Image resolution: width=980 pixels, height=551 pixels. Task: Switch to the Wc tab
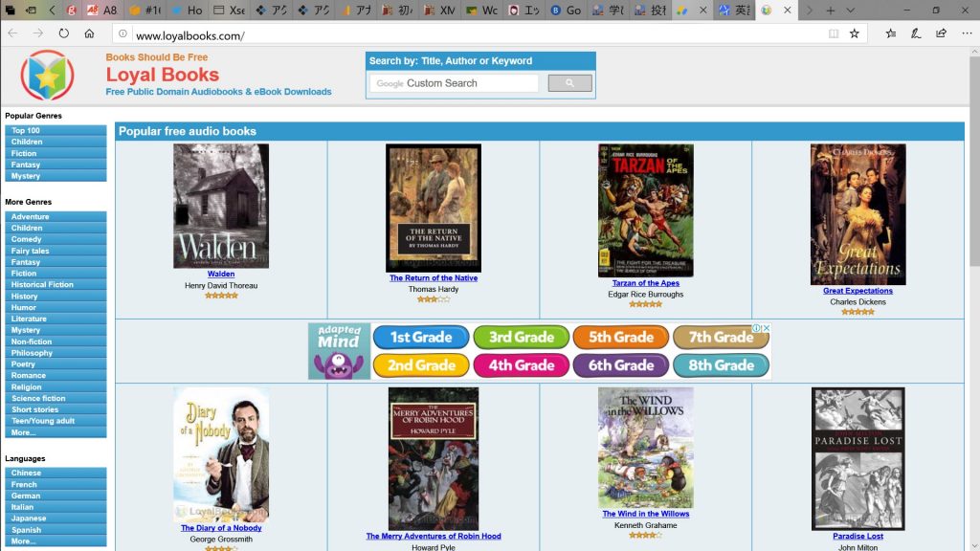point(482,10)
